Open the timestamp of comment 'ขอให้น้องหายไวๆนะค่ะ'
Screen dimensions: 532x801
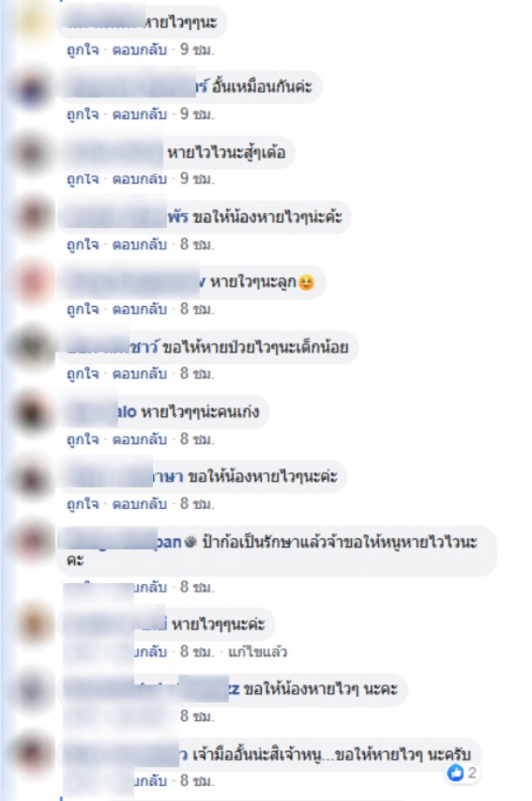coord(196,504)
